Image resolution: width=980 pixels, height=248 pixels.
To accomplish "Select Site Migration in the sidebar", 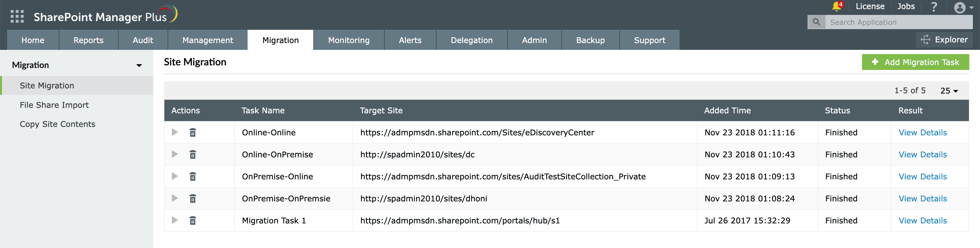I will [x=77, y=85].
